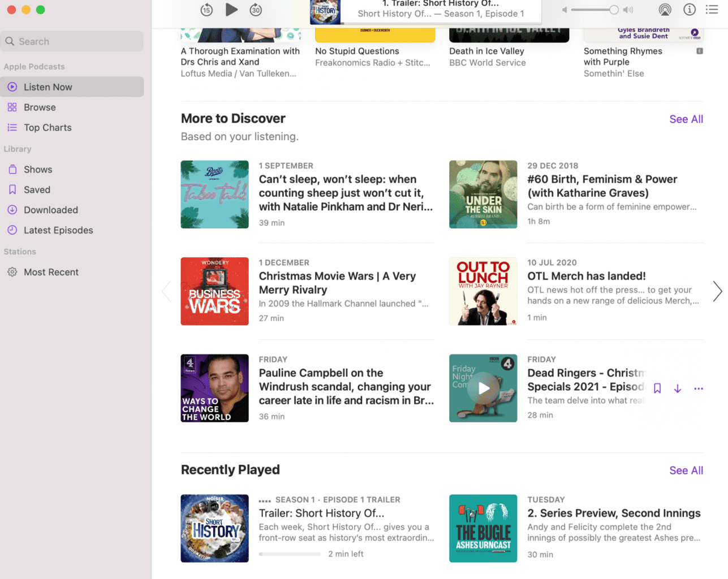728x579 pixels.
Task: Stream audio via AirPlay
Action: coord(665,10)
